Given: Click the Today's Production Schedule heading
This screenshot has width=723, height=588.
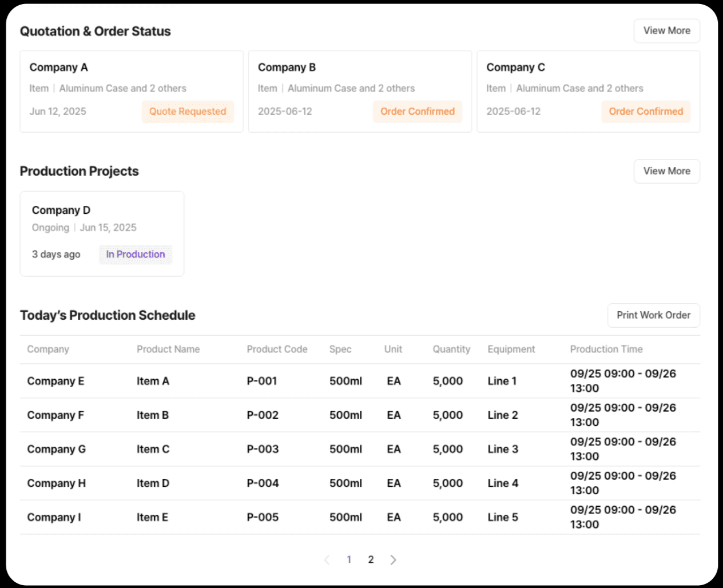Looking at the screenshot, I should [x=108, y=315].
